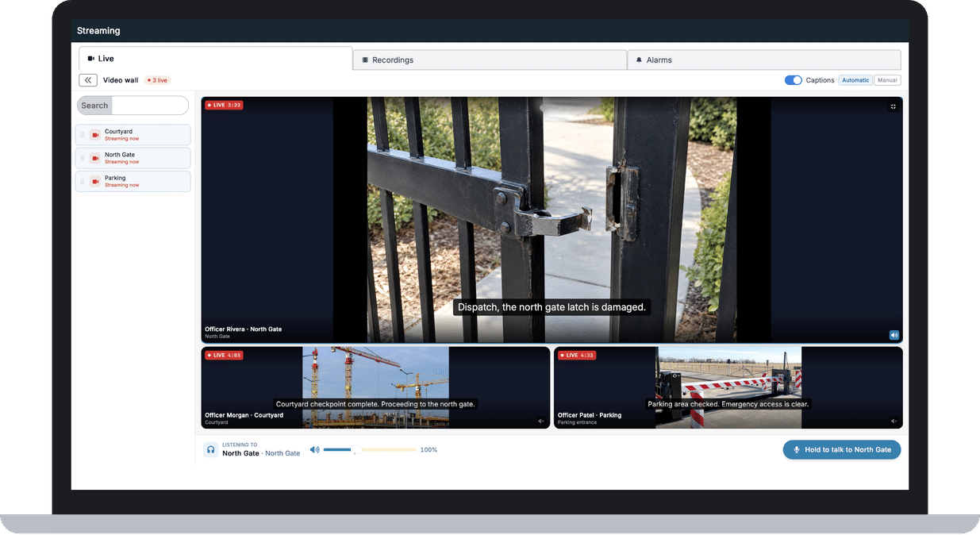Click the Recordings tab film icon
980x535 pixels.
(365, 60)
